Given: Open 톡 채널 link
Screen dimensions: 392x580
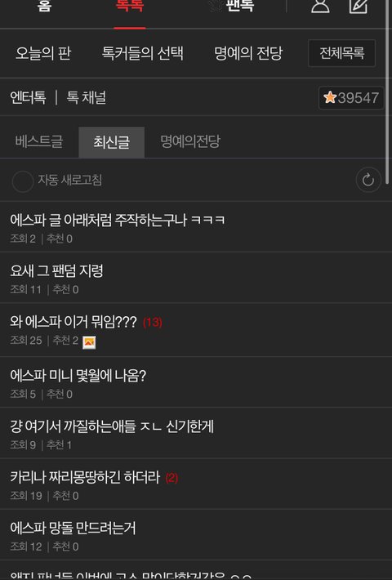Looking at the screenshot, I should pyautogui.click(x=87, y=98).
